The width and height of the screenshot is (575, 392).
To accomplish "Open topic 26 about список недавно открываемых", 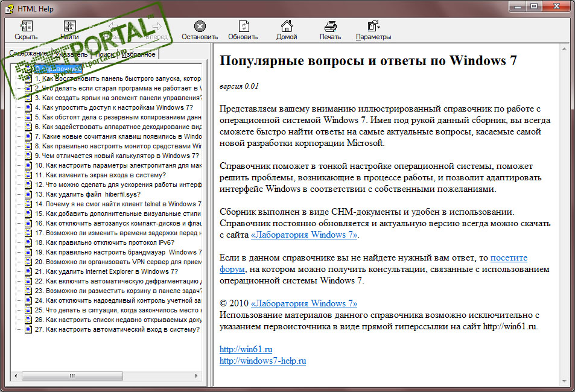I will tap(118, 320).
